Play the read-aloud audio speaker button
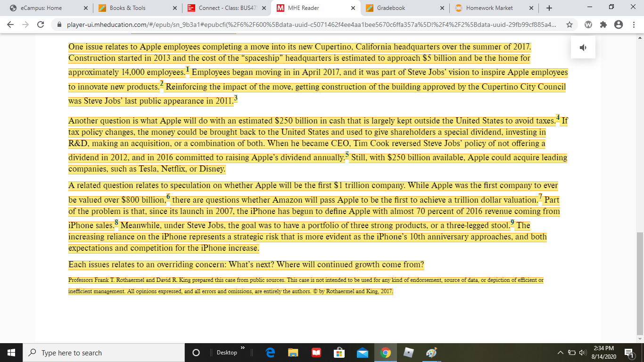Screen dimensions: 644x362 tap(583, 47)
